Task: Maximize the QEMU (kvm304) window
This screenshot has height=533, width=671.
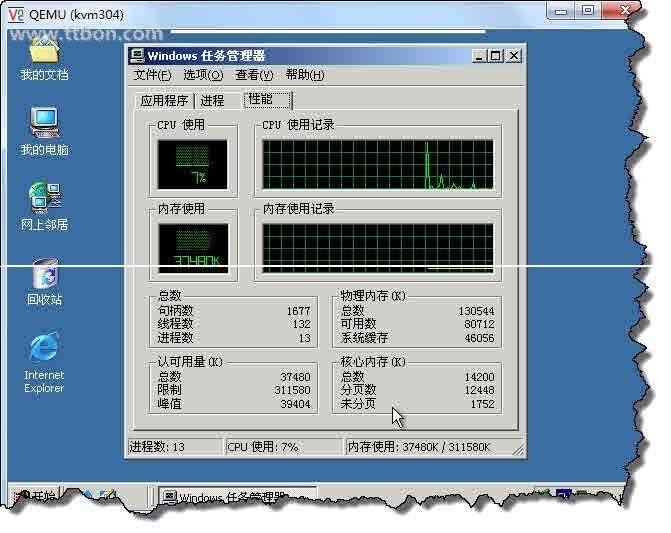Action: (588, 11)
